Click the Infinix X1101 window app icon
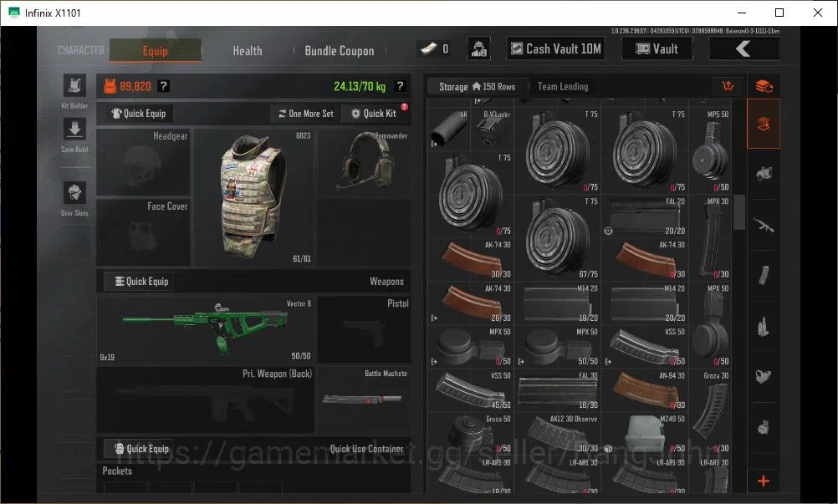This screenshot has height=504, width=838. [14, 13]
